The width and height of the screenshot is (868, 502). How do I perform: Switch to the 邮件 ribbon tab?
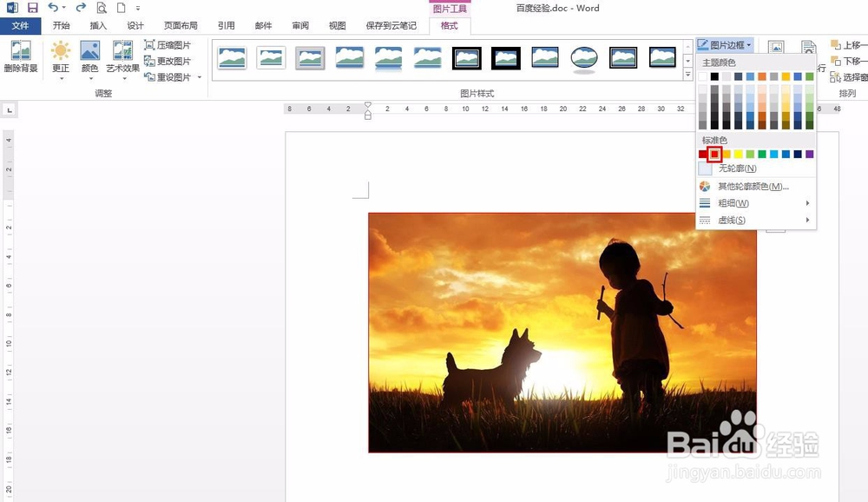(x=263, y=25)
